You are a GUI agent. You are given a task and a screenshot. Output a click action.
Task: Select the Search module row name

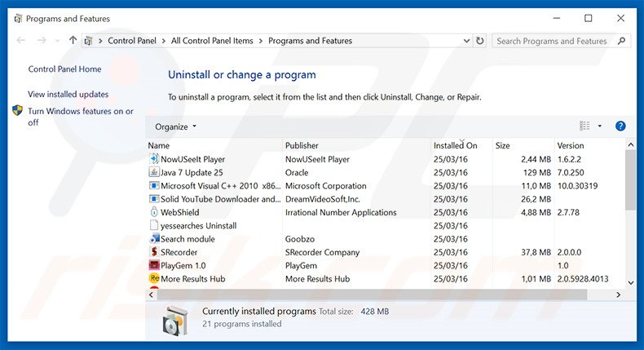tap(187, 238)
